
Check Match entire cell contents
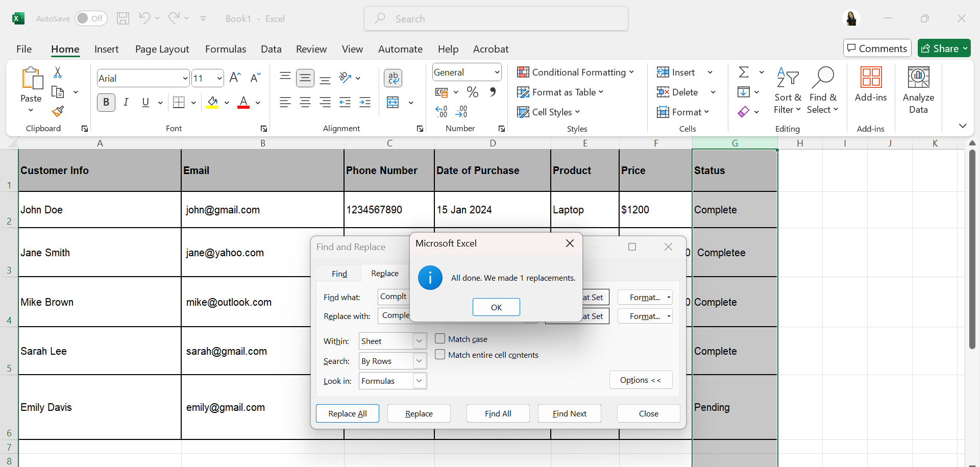click(x=440, y=355)
